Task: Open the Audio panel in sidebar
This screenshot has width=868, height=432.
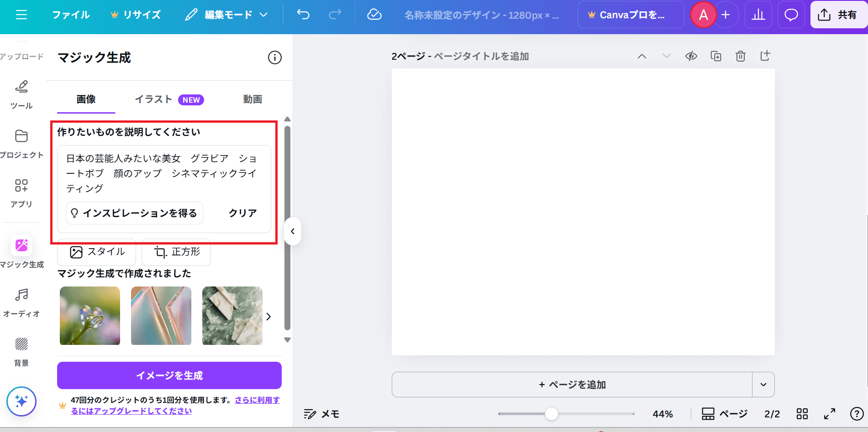Action: pyautogui.click(x=21, y=302)
